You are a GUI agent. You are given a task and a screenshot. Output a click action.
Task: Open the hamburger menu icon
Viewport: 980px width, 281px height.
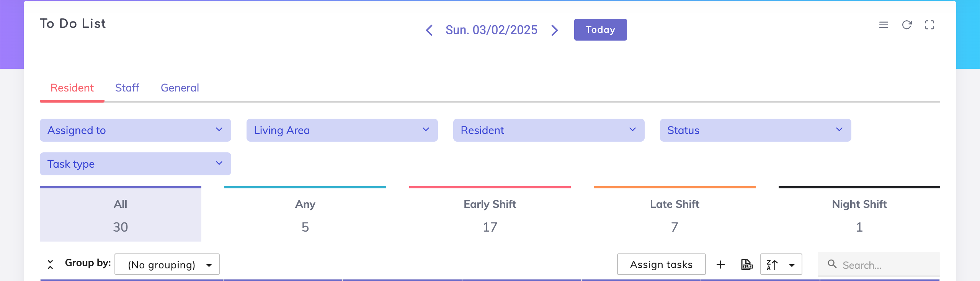point(884,25)
